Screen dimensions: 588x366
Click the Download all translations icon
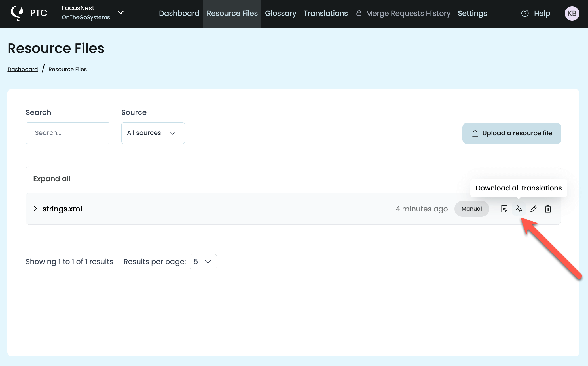pyautogui.click(x=519, y=209)
